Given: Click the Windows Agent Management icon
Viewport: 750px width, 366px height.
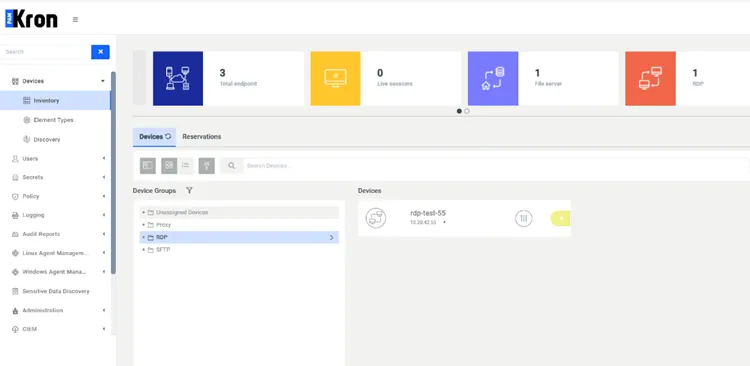Looking at the screenshot, I should click(x=15, y=272).
